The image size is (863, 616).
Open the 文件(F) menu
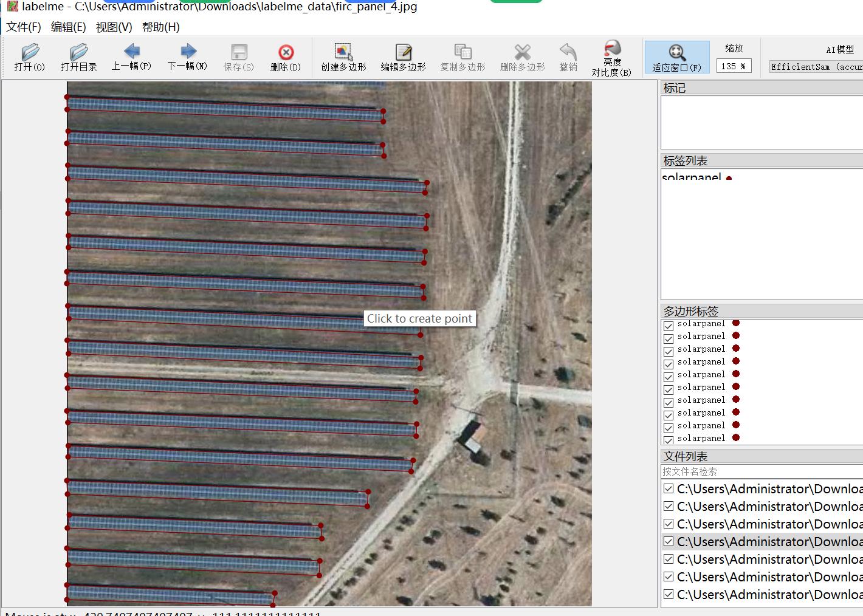pyautogui.click(x=24, y=27)
